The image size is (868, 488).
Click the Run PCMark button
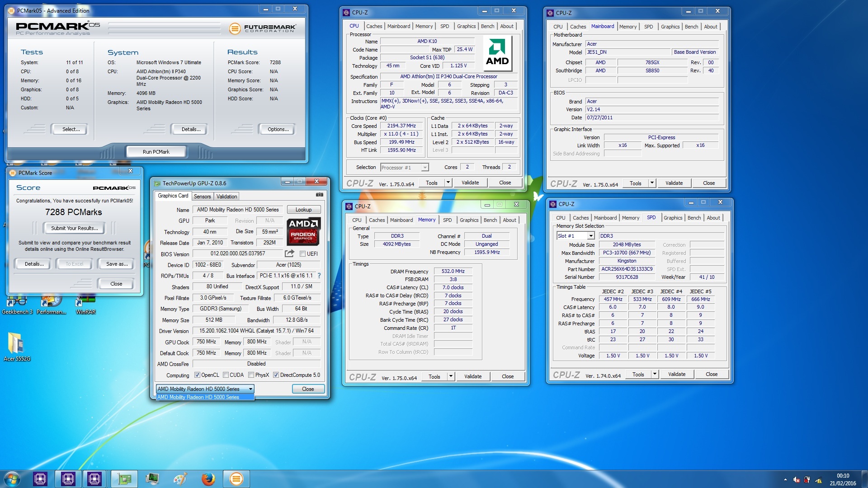coord(156,152)
